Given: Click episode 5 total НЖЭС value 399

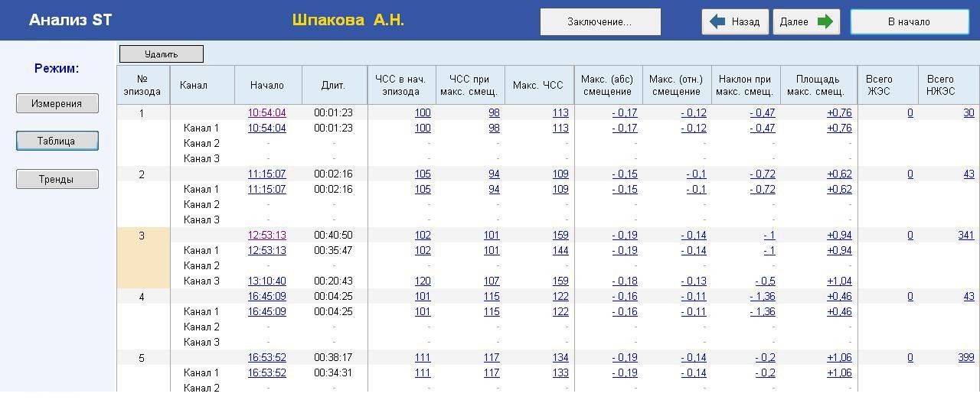Looking at the screenshot, I should (x=966, y=358).
